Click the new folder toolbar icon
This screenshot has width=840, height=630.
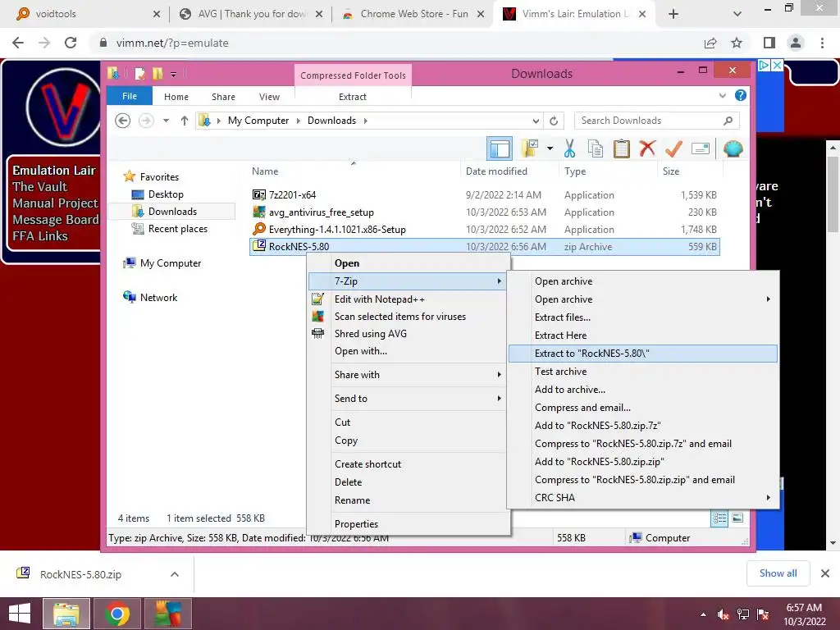click(530, 148)
